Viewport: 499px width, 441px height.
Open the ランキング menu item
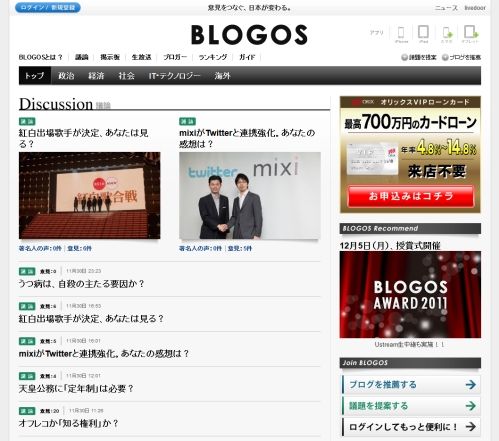click(x=213, y=57)
